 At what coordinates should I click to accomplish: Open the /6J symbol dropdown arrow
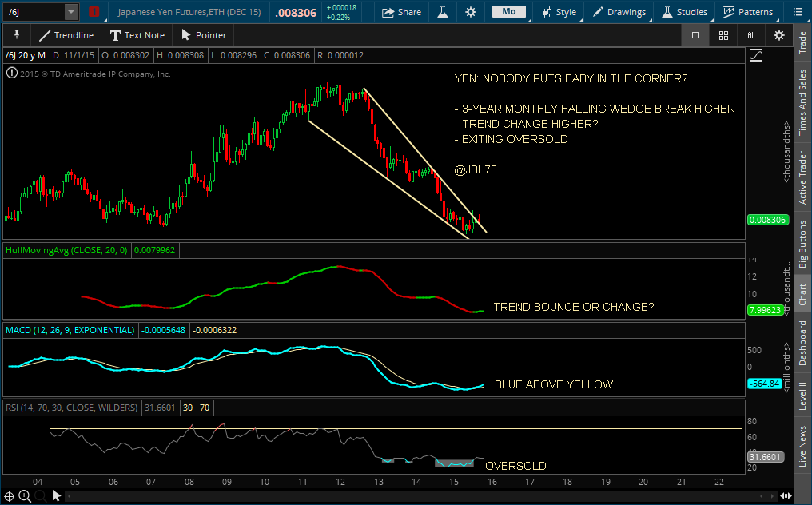pos(71,11)
